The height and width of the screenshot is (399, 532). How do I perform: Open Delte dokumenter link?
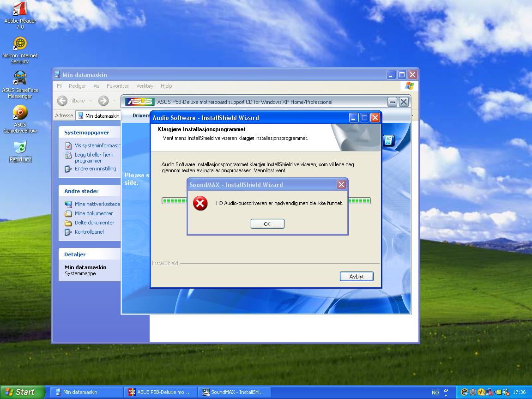[x=94, y=223]
